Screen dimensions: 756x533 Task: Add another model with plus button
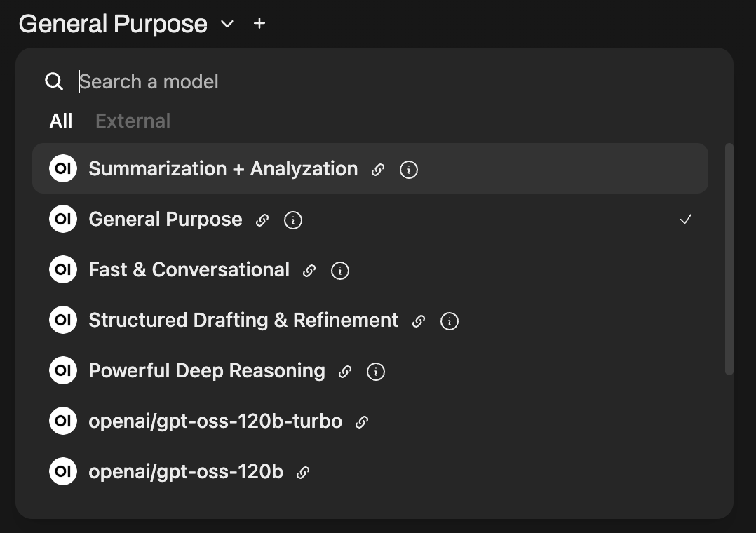coord(259,24)
